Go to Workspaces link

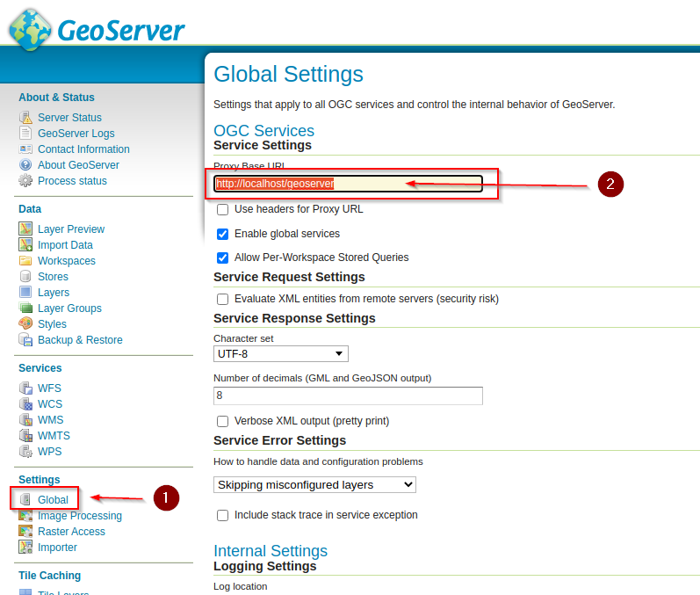(67, 261)
